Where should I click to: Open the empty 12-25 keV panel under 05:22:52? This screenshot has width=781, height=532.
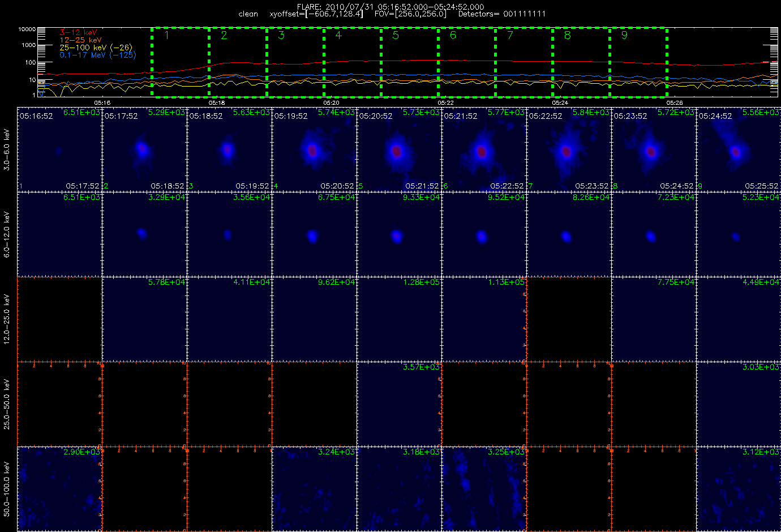coord(569,319)
